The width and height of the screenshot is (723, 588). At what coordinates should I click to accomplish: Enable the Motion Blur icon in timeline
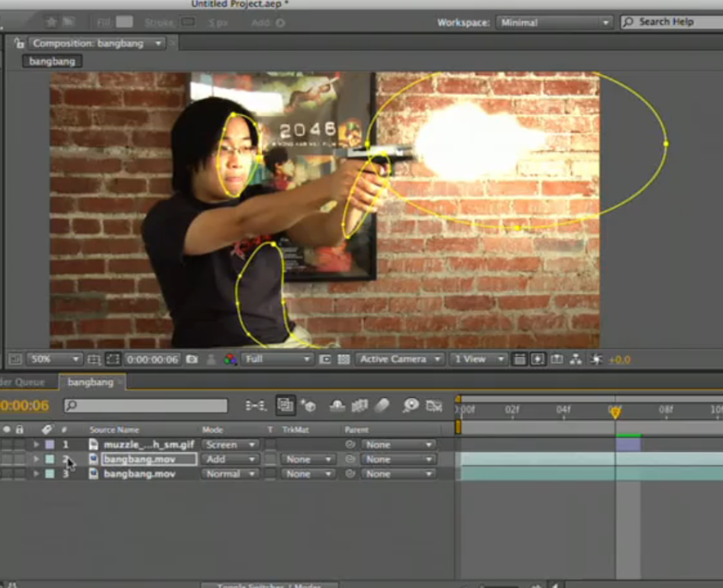382,405
